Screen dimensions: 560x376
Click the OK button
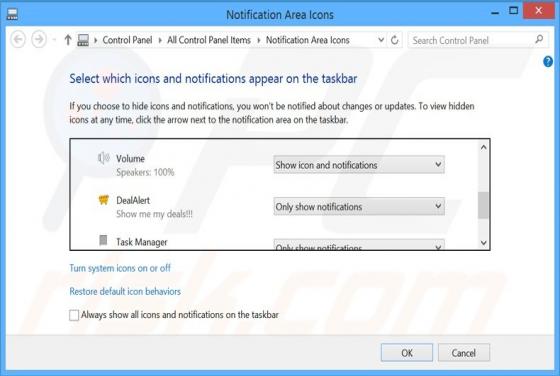[407, 353]
